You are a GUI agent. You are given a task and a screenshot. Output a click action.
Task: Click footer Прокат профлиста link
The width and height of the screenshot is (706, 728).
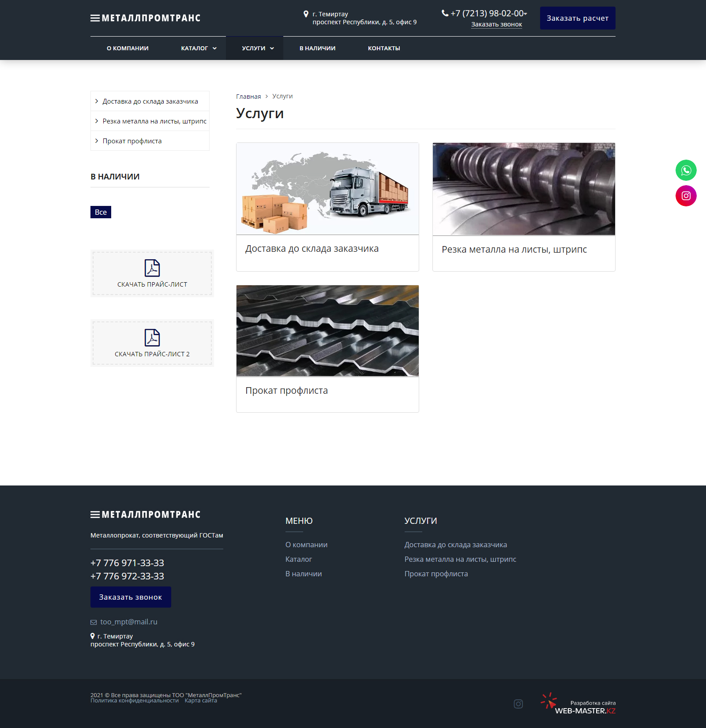tap(436, 574)
